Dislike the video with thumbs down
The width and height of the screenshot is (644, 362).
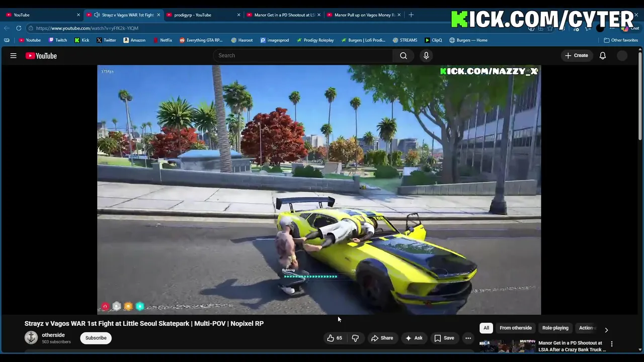coord(355,338)
